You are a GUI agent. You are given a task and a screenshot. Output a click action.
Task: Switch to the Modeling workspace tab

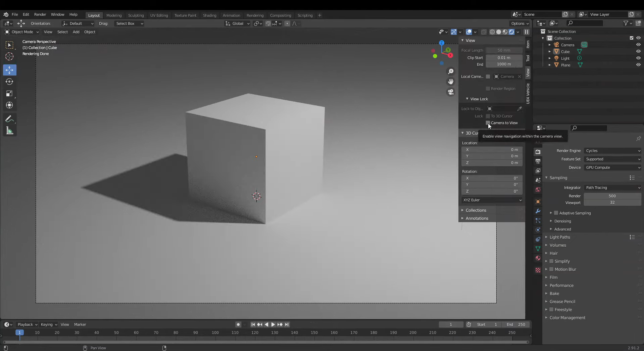coord(114,15)
